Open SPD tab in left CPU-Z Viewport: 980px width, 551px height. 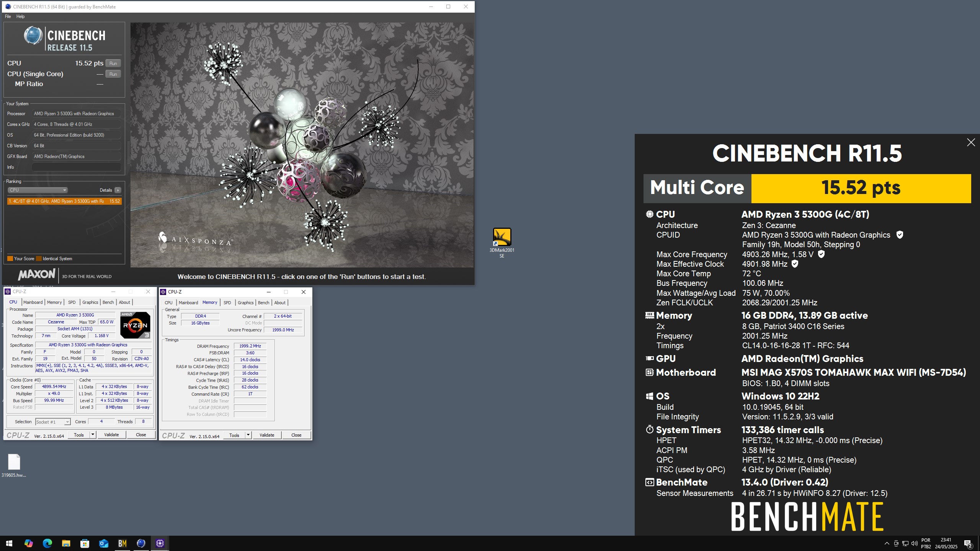72,302
